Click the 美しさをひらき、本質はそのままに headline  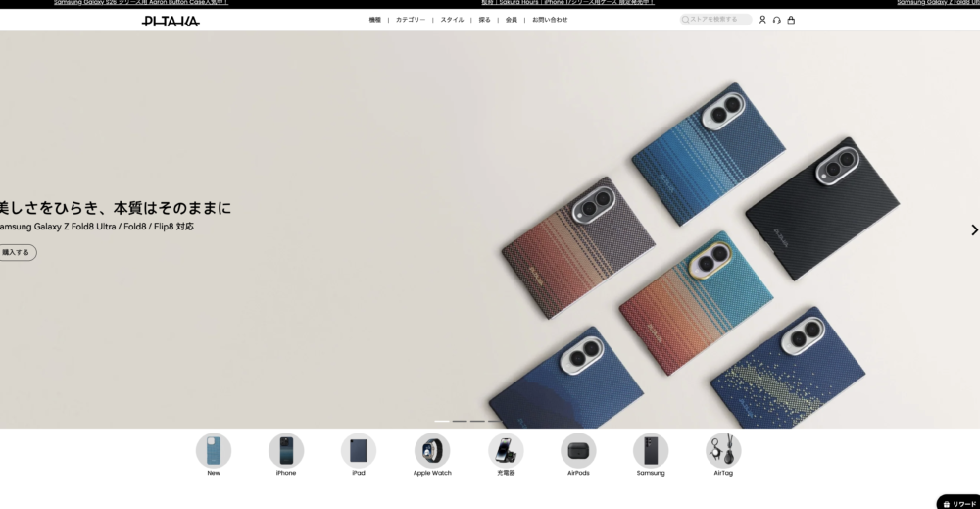pyautogui.click(x=115, y=208)
